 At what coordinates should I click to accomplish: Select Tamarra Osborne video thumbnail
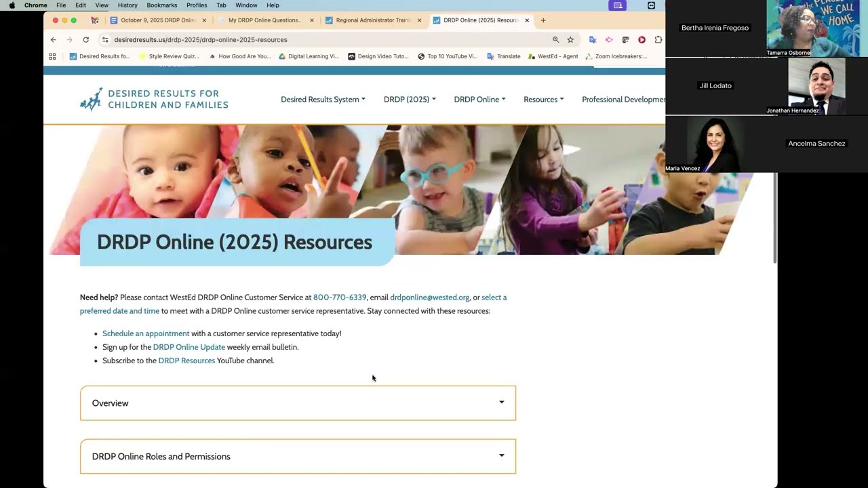point(816,28)
